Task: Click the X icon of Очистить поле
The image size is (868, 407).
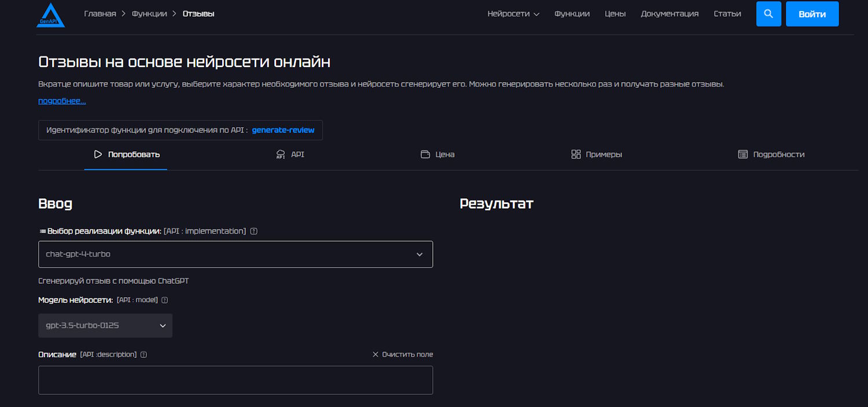Action: 376,354
